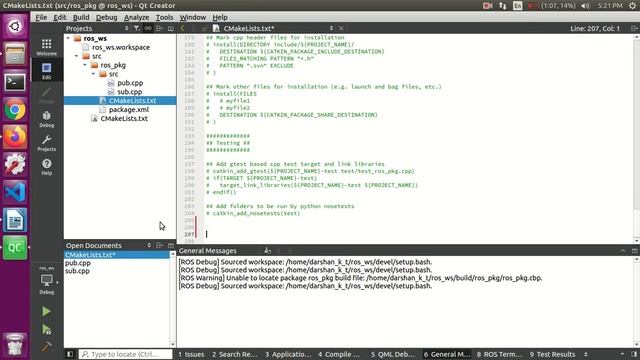Collapse the inner src folder under ros_pkg
The width and height of the screenshot is (640, 360).
pyautogui.click(x=93, y=74)
